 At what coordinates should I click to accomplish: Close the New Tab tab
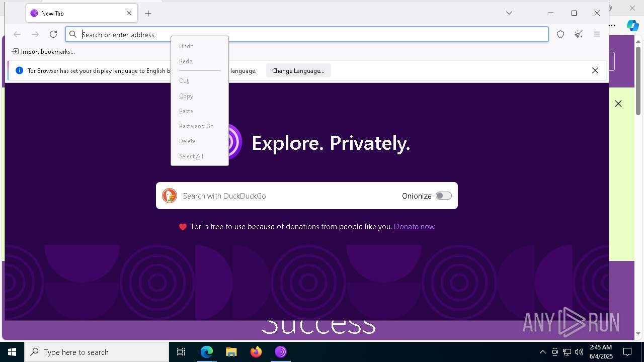click(x=129, y=14)
